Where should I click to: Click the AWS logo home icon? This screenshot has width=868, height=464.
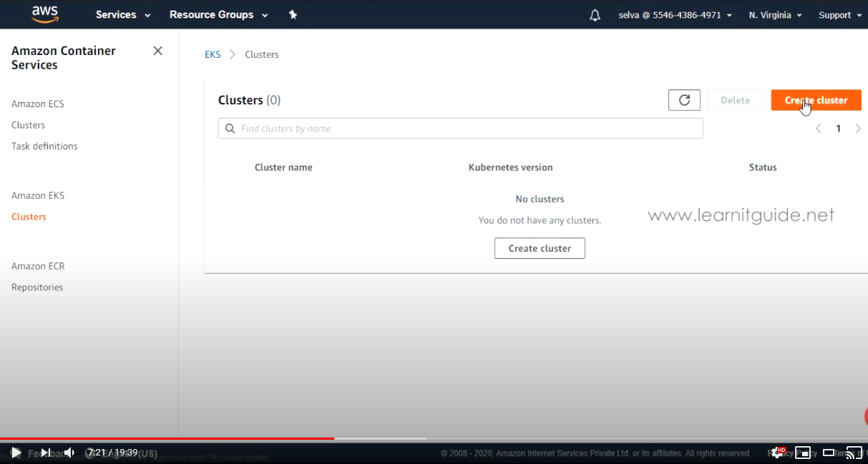pyautogui.click(x=44, y=14)
